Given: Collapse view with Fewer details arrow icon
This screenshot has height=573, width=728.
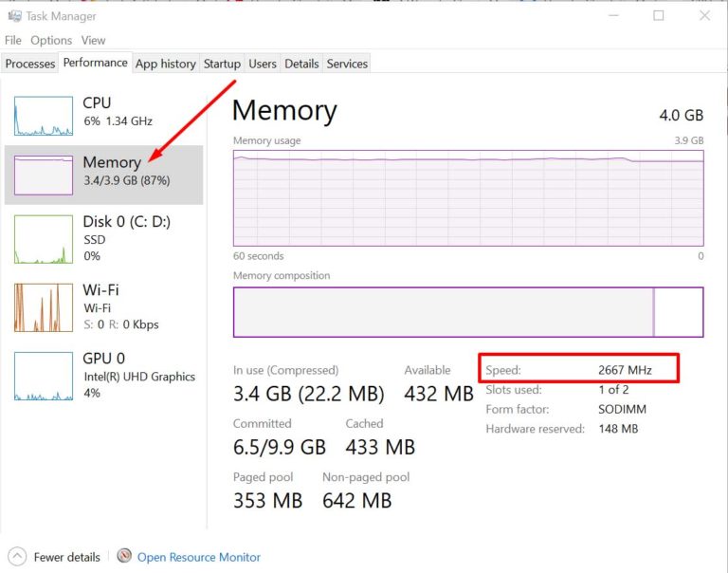Looking at the screenshot, I should tap(17, 556).
